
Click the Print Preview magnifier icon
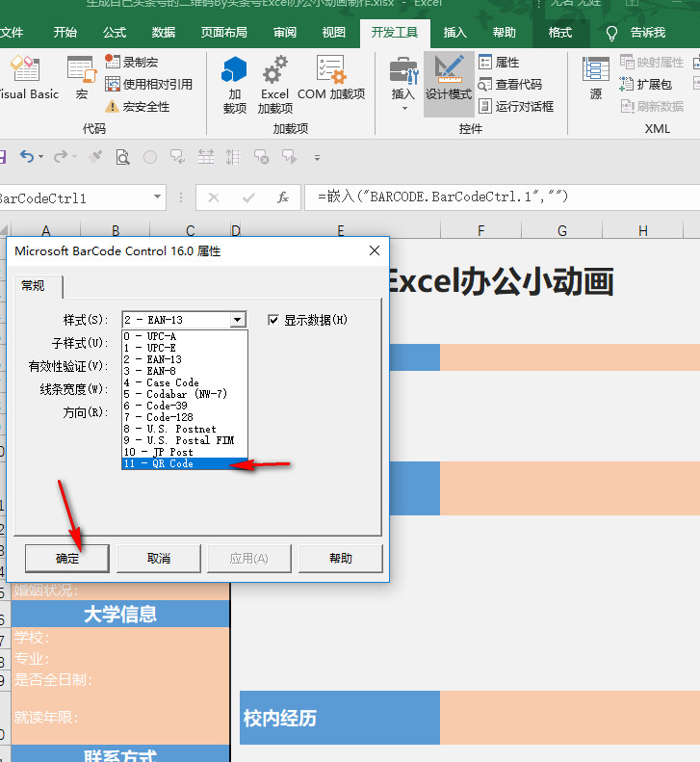click(122, 157)
